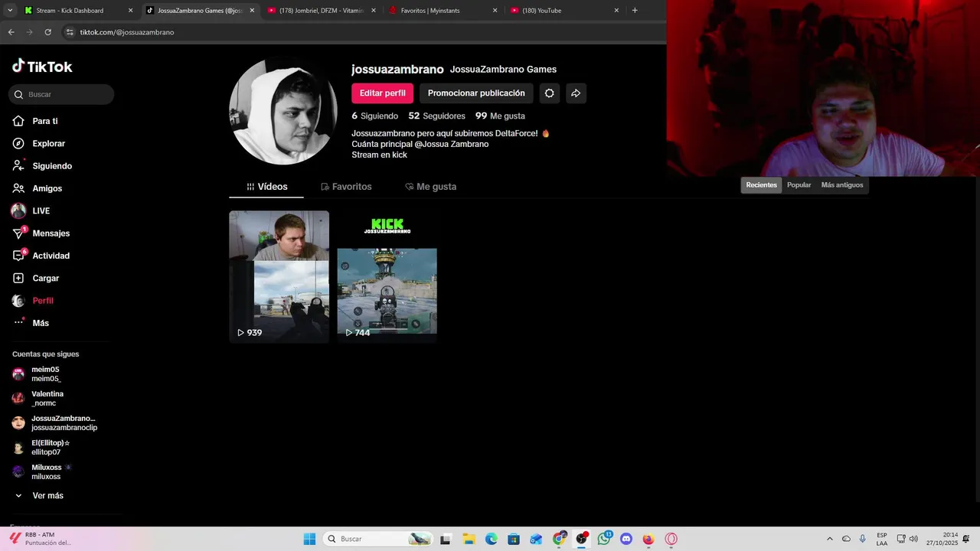Close the Kick Dashboard browser tab
The image size is (980, 551).
(130, 11)
